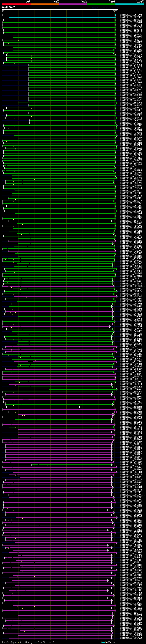Open hit UniRef100_Q2PER5
The image size is (146, 644).
pos(131,18)
